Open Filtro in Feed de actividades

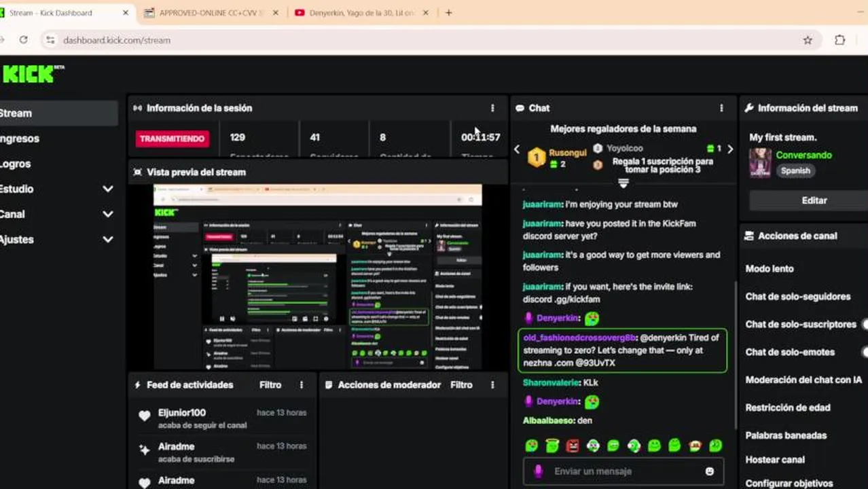click(270, 384)
